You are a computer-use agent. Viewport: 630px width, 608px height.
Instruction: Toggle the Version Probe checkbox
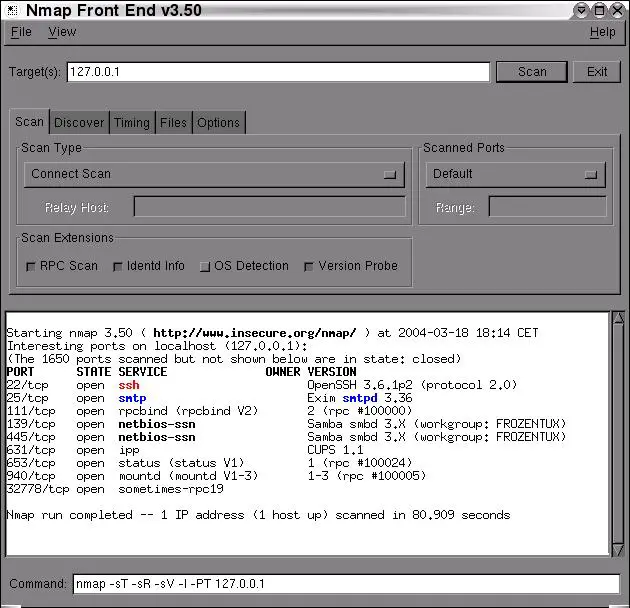[309, 266]
